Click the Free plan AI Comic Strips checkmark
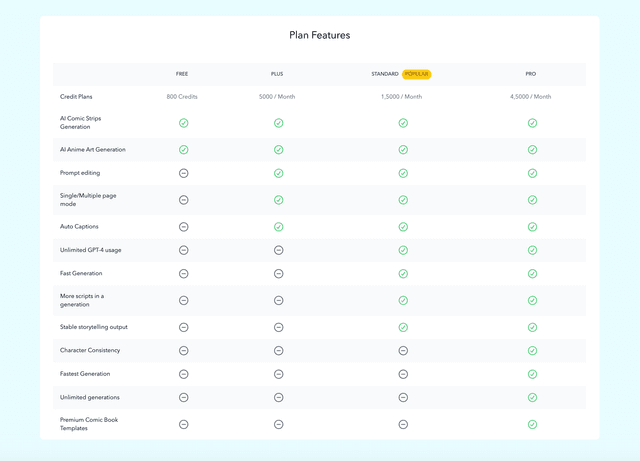Screen dimensions: 640x461 pos(183,123)
